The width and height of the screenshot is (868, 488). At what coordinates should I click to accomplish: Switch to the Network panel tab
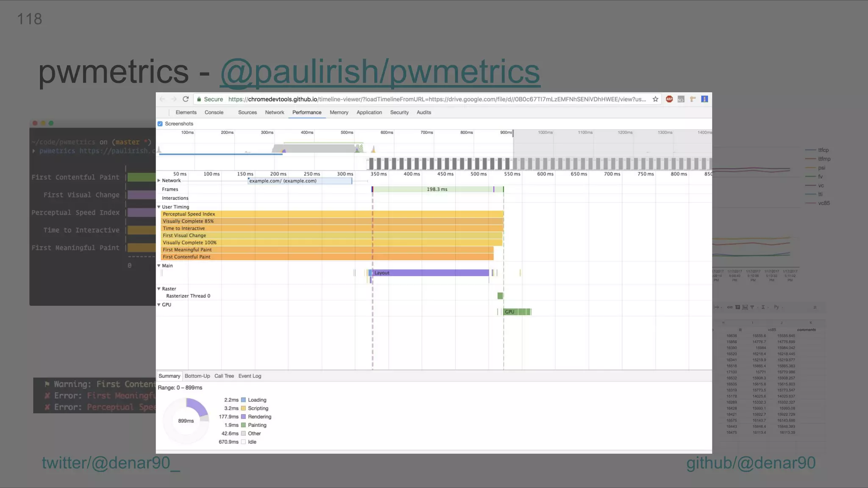pos(275,113)
